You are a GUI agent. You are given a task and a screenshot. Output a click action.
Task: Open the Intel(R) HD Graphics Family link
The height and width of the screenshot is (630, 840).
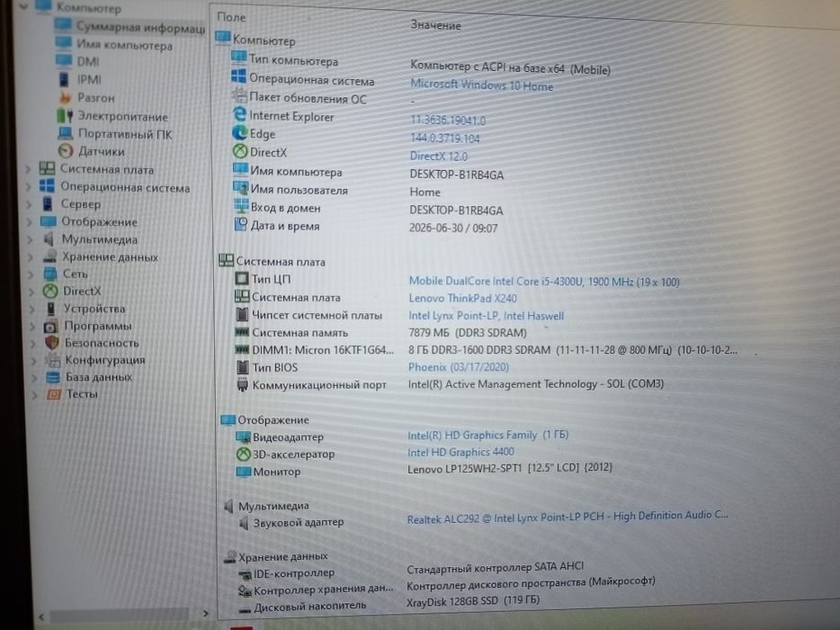point(487,435)
